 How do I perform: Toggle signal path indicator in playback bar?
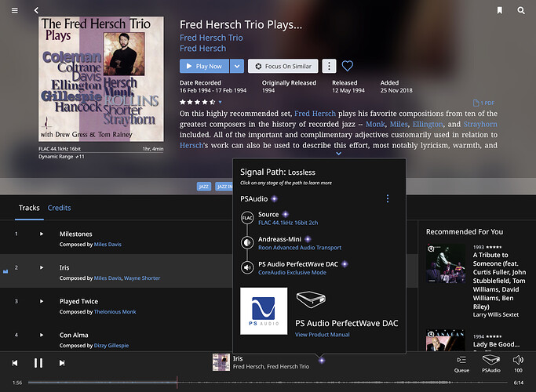(321, 360)
